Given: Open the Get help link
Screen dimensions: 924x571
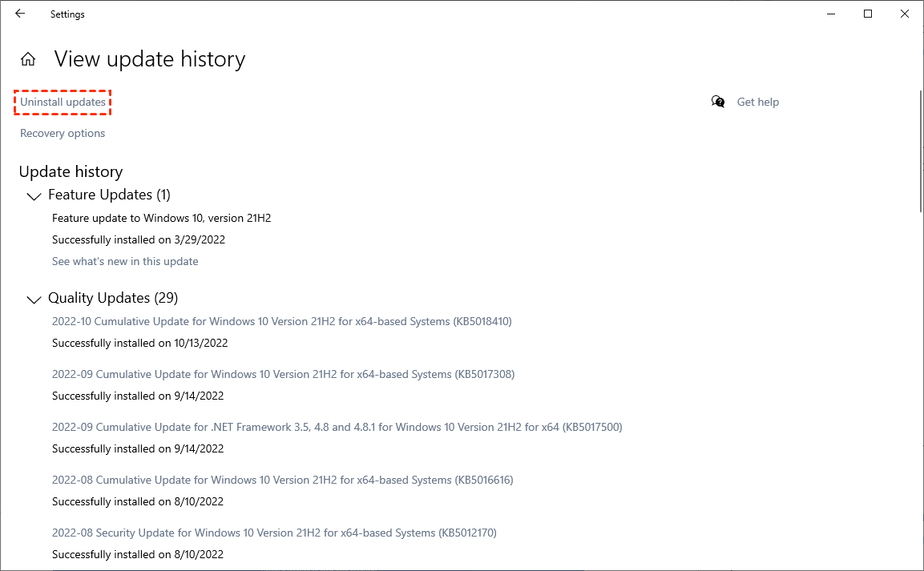Looking at the screenshot, I should click(757, 102).
